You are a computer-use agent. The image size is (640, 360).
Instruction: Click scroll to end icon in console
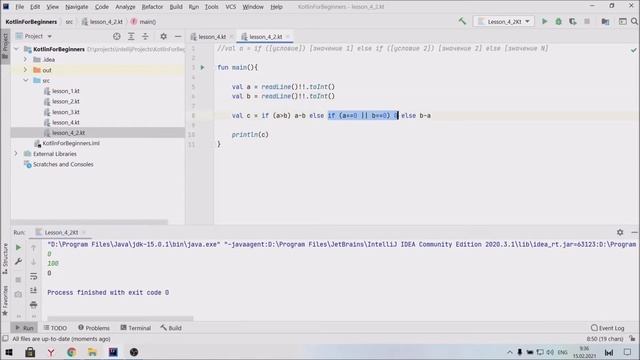point(33,290)
